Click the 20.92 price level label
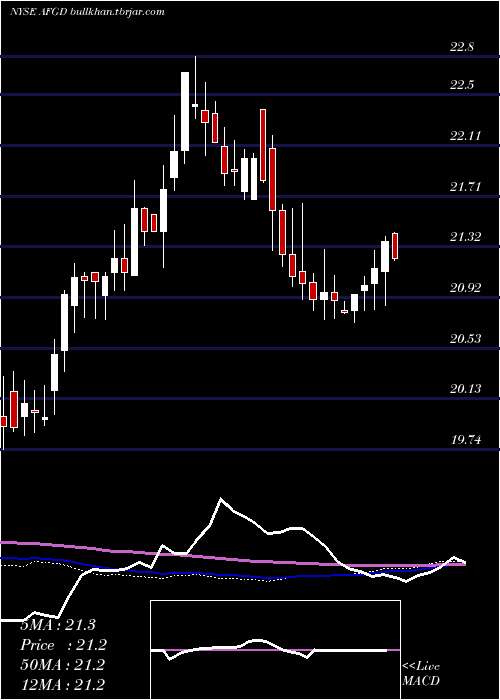 (466, 288)
